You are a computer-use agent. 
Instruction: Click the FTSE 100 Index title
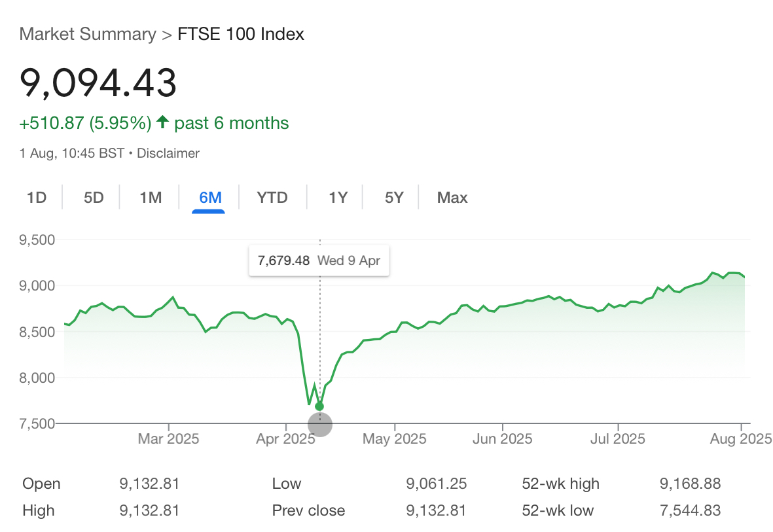[x=241, y=34]
